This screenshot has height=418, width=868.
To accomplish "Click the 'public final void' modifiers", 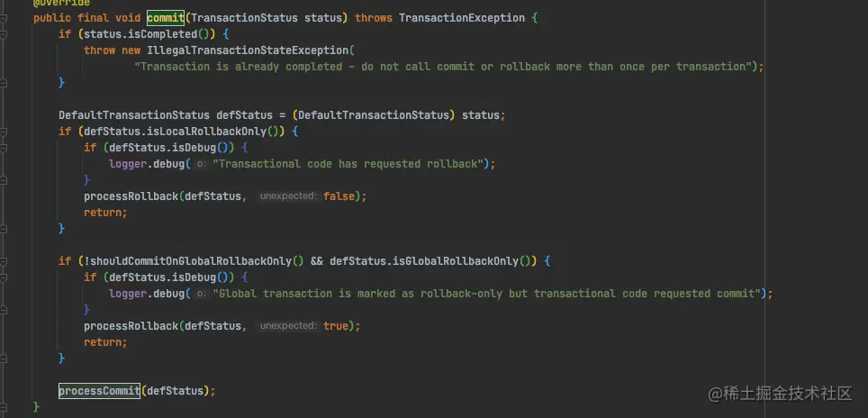I will point(87,18).
